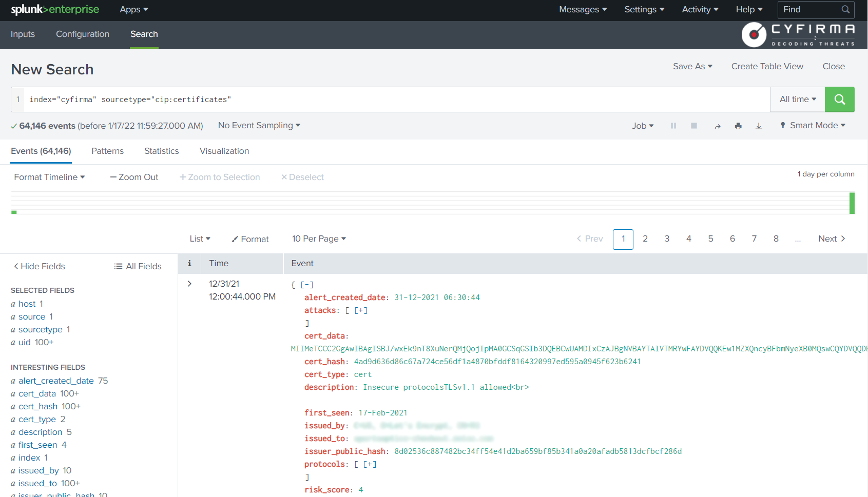Open the Help menu
This screenshot has height=497, width=868.
point(749,10)
